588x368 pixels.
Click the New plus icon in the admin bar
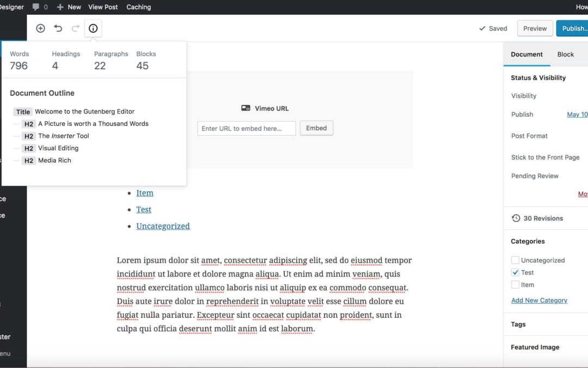click(62, 7)
